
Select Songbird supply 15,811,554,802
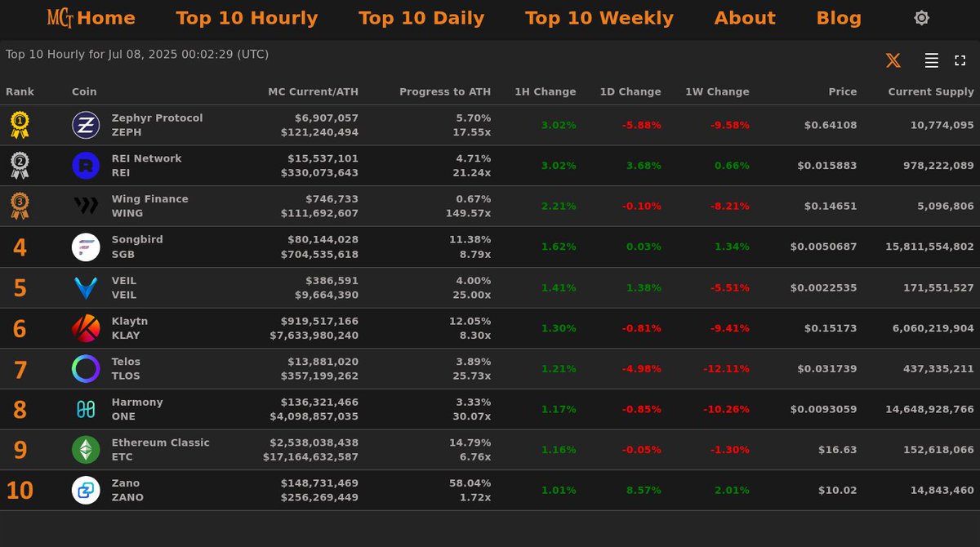(x=929, y=247)
